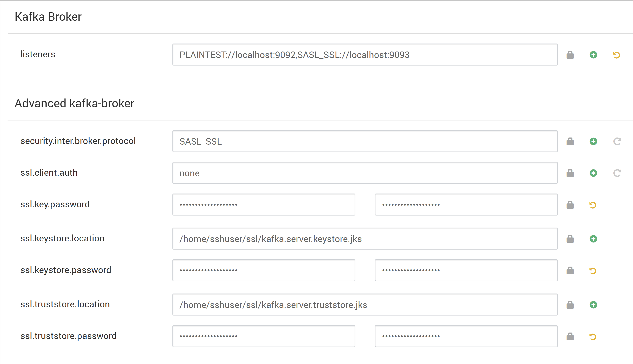
Task: Click grey refresh icon for security.inter.broker.protocol
Action: coord(617,142)
